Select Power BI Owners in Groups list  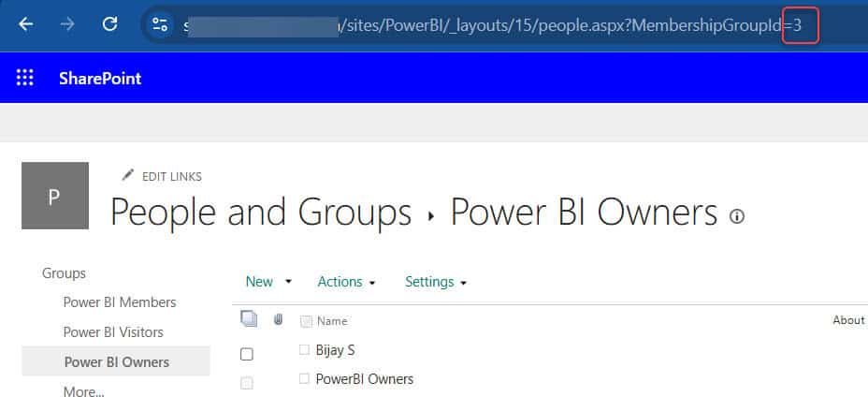[116, 362]
